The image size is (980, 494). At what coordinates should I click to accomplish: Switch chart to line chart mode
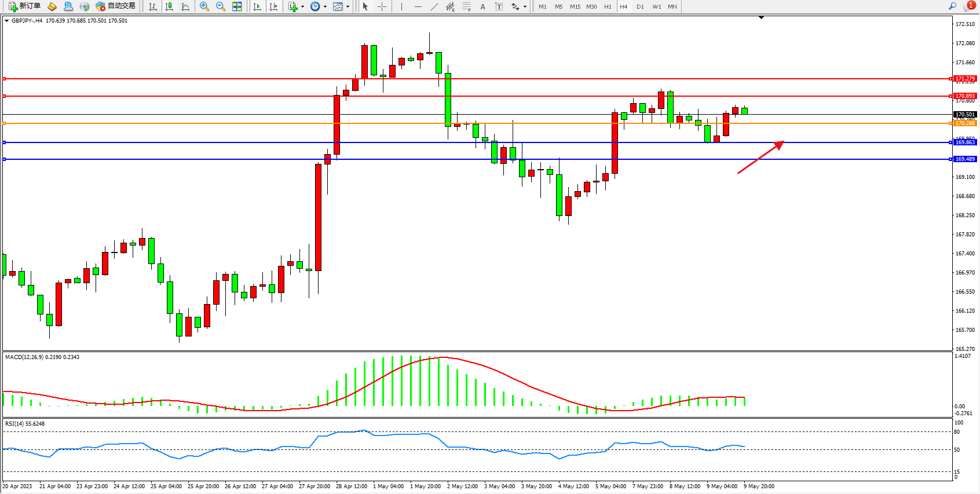point(185,6)
